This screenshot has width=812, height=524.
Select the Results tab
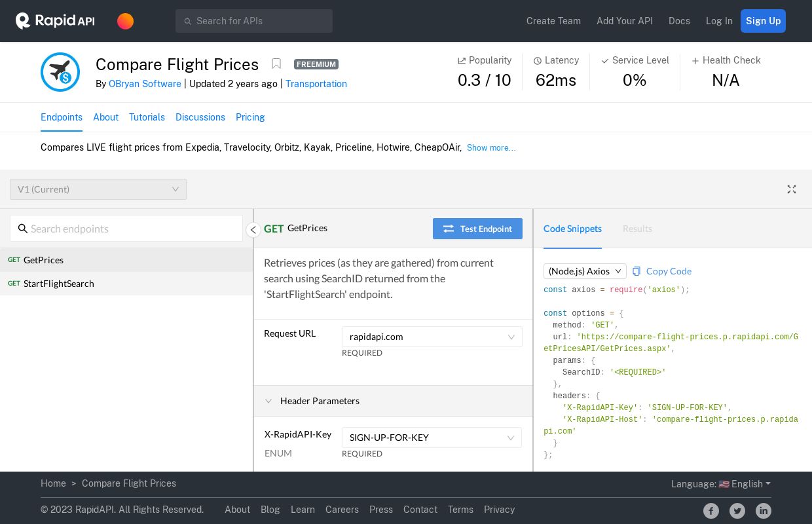click(637, 229)
